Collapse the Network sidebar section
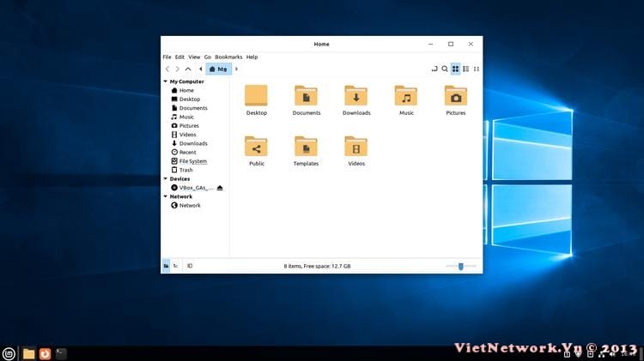Viewport: 644px width, 361px height. 165,196
